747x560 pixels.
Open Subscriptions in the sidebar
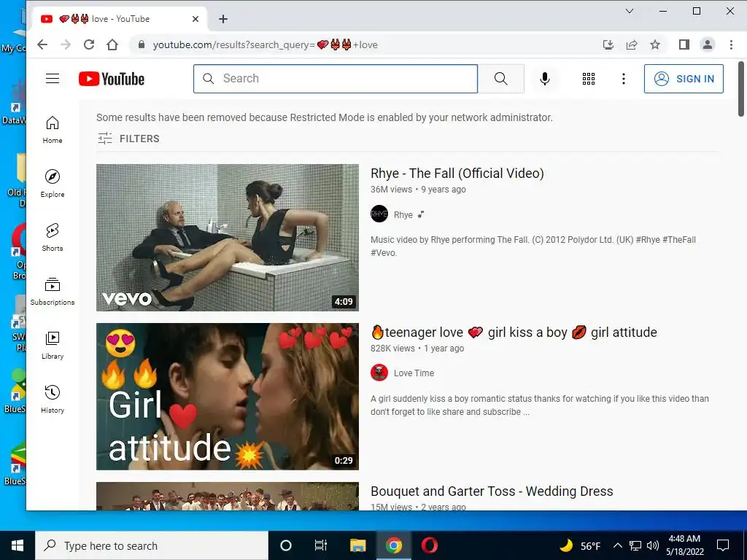point(53,291)
